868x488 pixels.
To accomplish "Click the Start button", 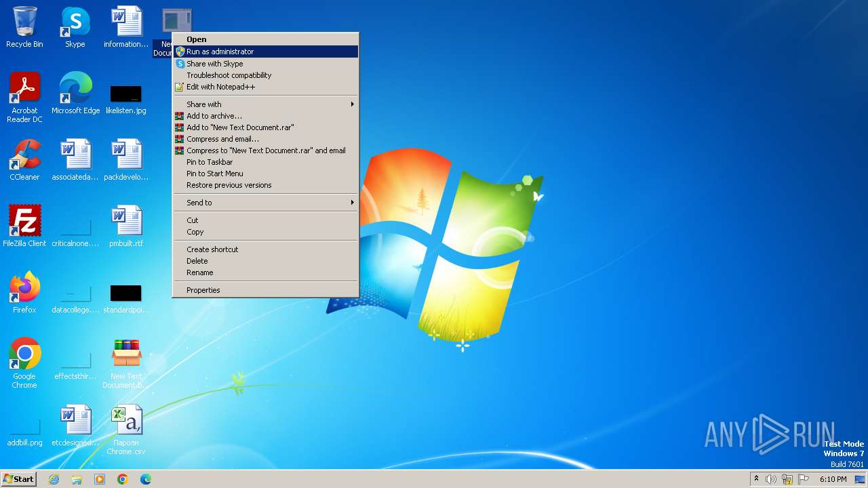I will coord(18,479).
